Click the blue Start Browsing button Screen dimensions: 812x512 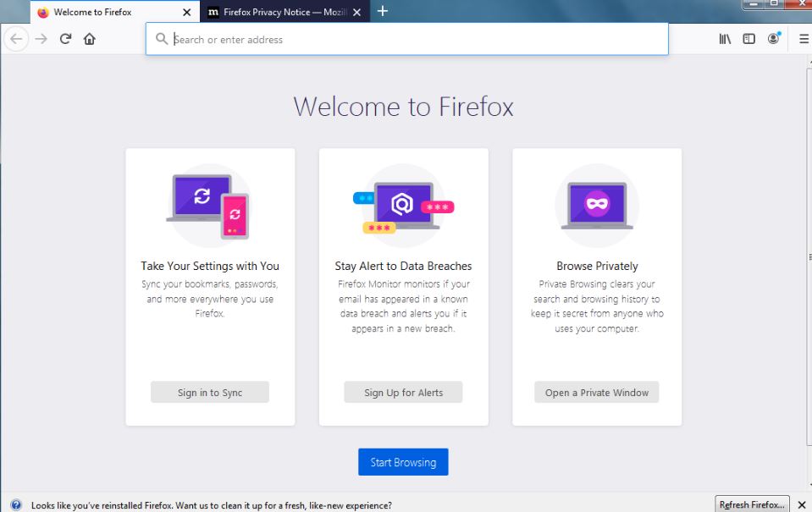[x=403, y=462]
